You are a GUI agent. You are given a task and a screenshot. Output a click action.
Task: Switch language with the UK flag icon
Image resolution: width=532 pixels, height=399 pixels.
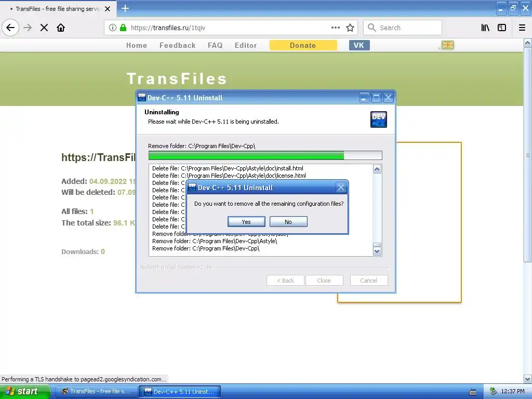click(x=447, y=45)
